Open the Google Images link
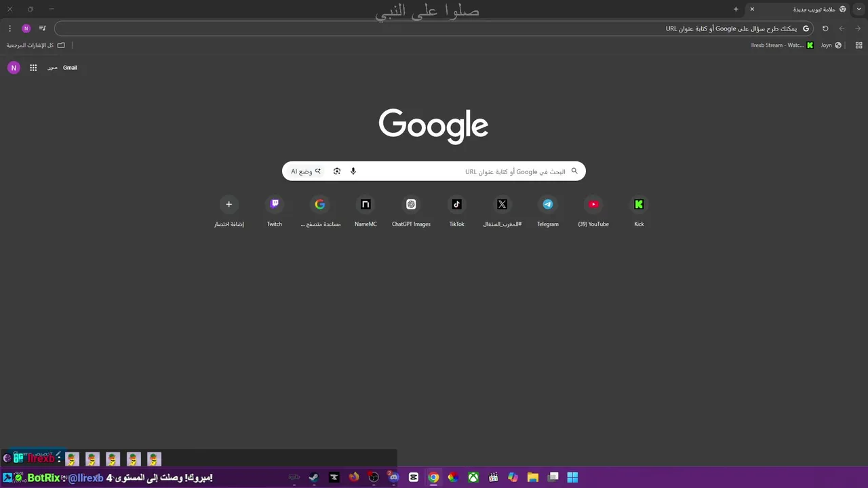The width and height of the screenshot is (868, 488). [x=52, y=68]
